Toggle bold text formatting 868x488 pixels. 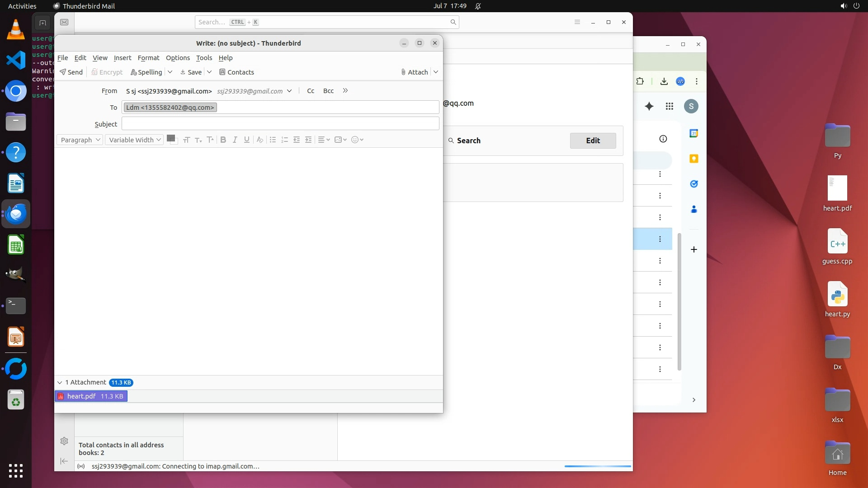point(223,140)
